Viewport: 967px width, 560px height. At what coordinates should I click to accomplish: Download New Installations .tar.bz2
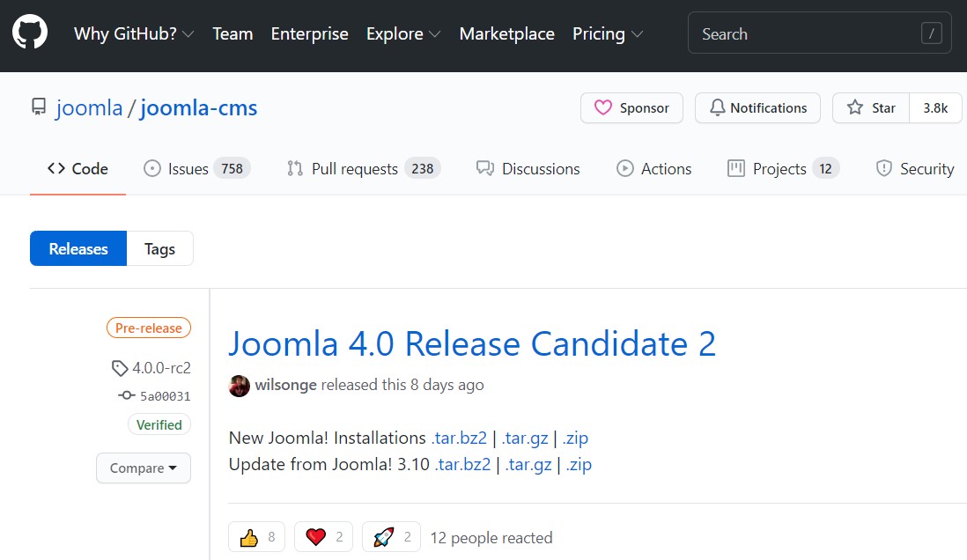(x=459, y=438)
